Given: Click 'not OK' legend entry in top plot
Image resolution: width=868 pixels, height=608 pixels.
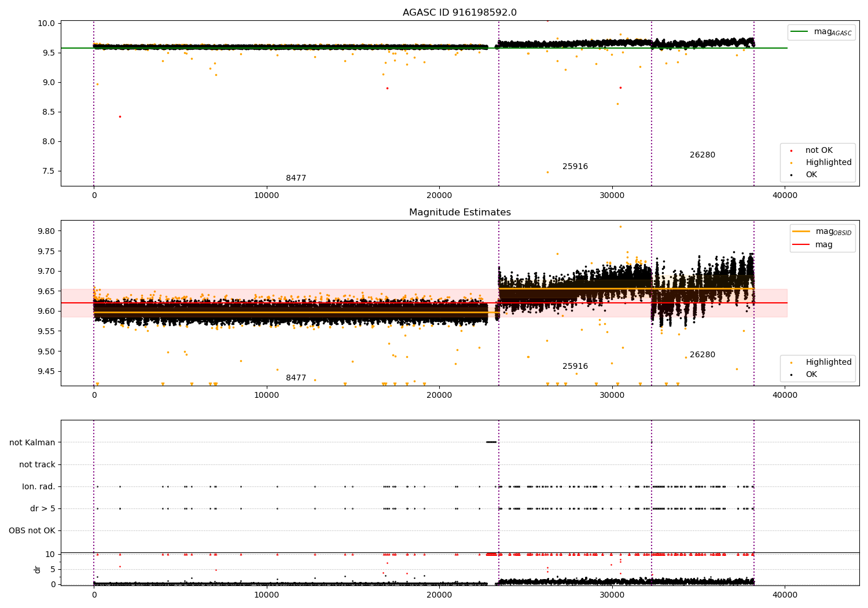Looking at the screenshot, I should pyautogui.click(x=819, y=151).
